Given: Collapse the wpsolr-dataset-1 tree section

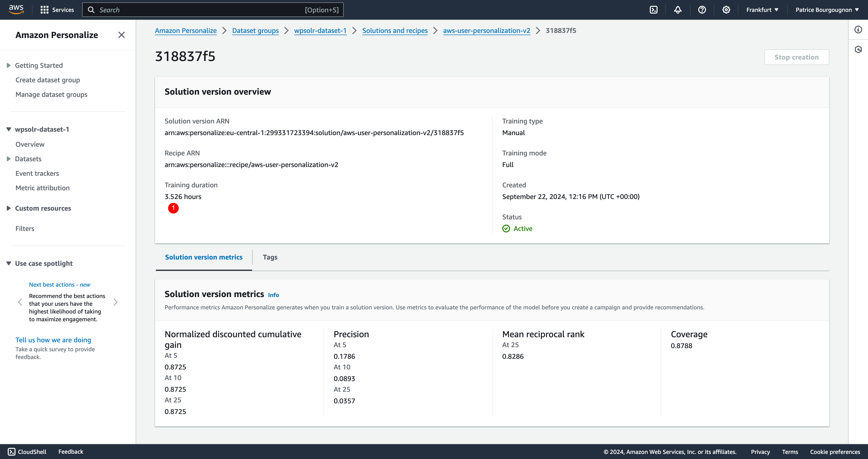Looking at the screenshot, I should tap(9, 129).
